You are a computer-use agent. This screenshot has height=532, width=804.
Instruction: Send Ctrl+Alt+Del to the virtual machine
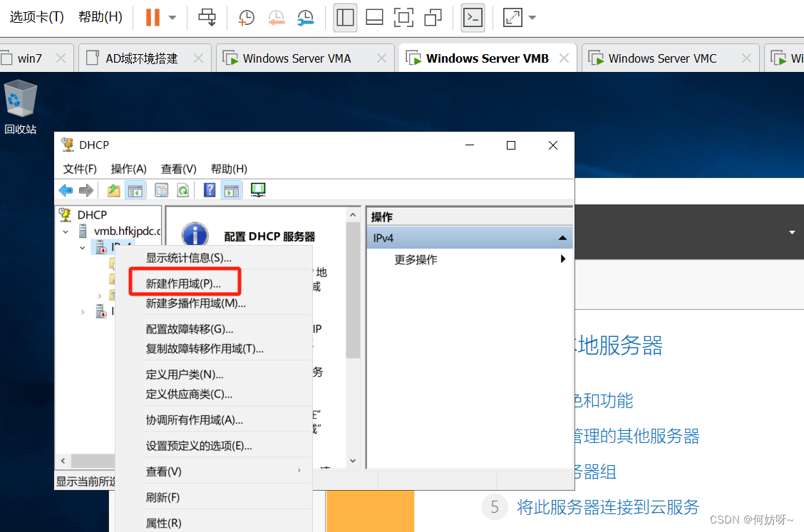coord(207,17)
